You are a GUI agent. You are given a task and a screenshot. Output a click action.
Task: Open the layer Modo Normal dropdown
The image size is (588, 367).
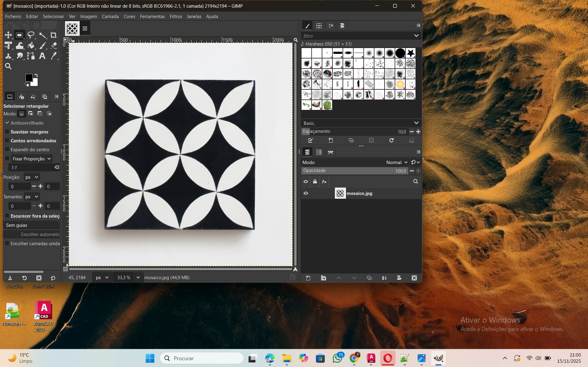pyautogui.click(x=396, y=162)
